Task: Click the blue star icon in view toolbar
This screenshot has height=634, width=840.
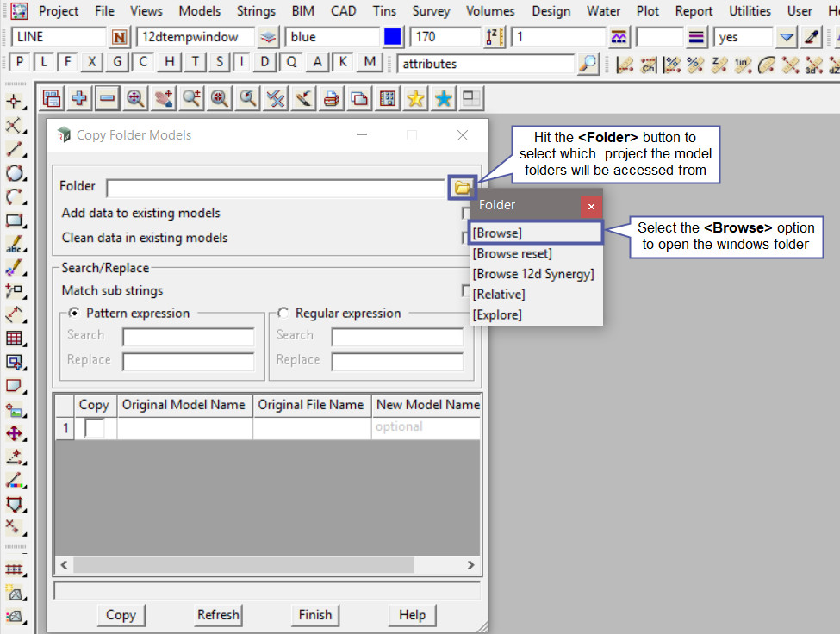Action: pyautogui.click(x=443, y=99)
